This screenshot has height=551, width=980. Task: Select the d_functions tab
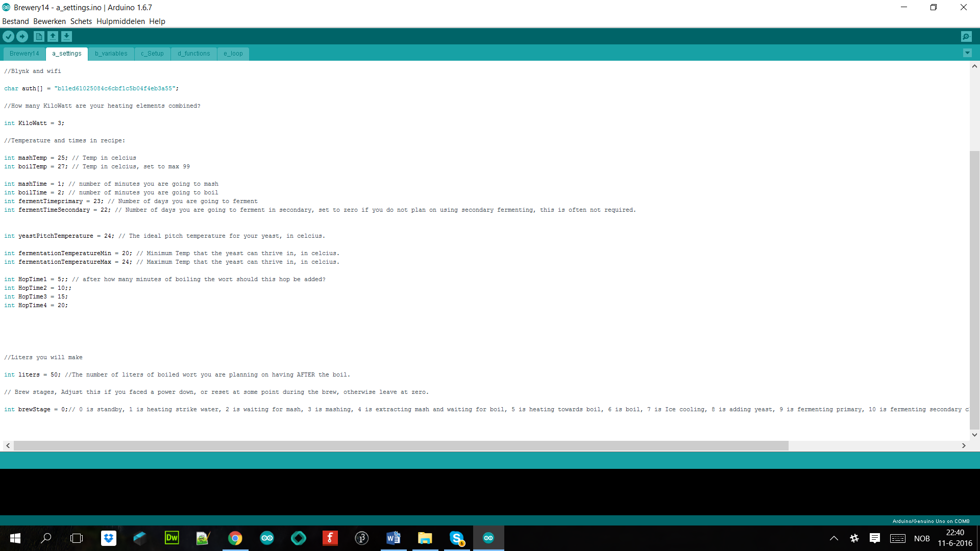click(193, 53)
